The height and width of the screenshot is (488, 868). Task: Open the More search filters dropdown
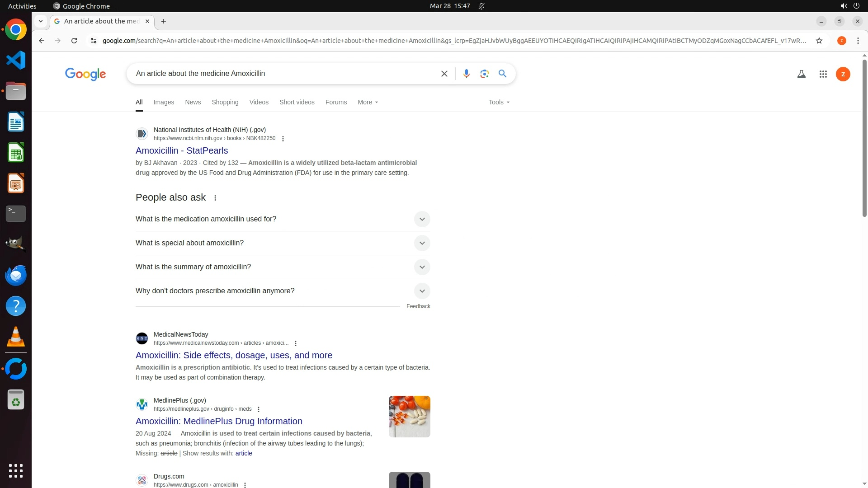click(x=368, y=102)
